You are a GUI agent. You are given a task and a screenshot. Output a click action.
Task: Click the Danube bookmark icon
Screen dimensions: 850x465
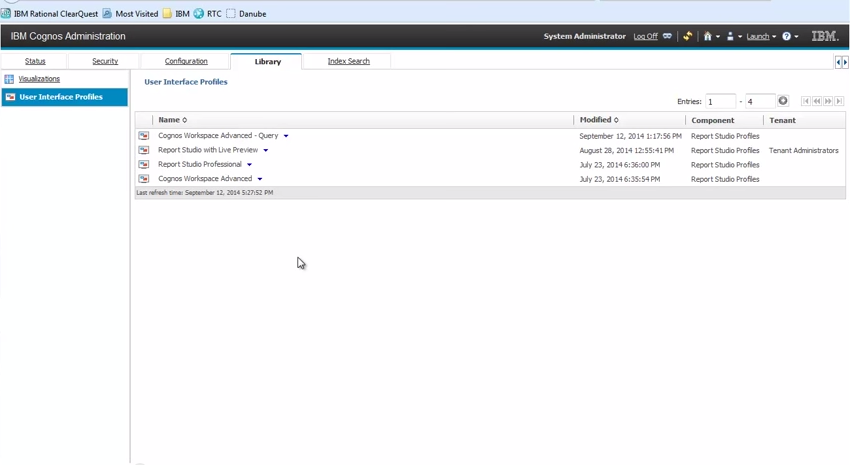(231, 14)
